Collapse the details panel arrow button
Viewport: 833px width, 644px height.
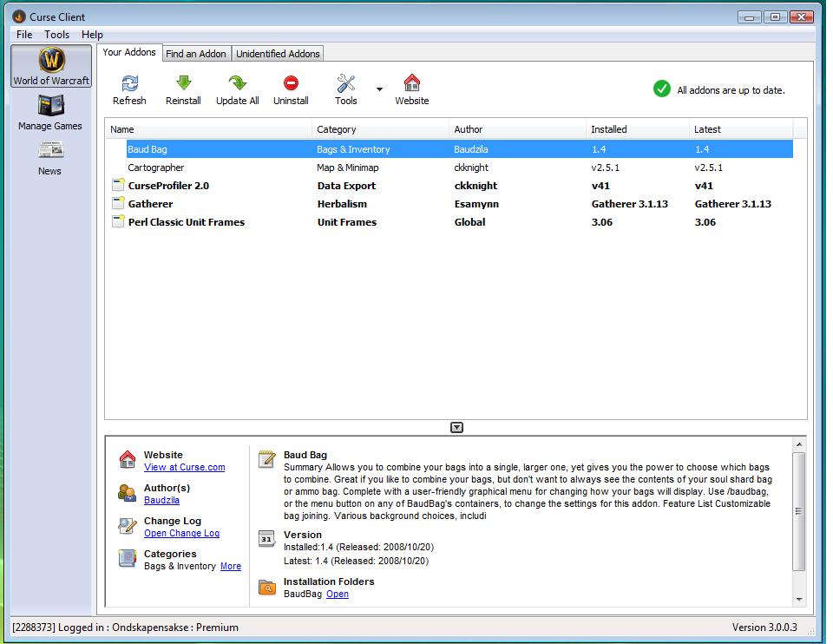(457, 428)
